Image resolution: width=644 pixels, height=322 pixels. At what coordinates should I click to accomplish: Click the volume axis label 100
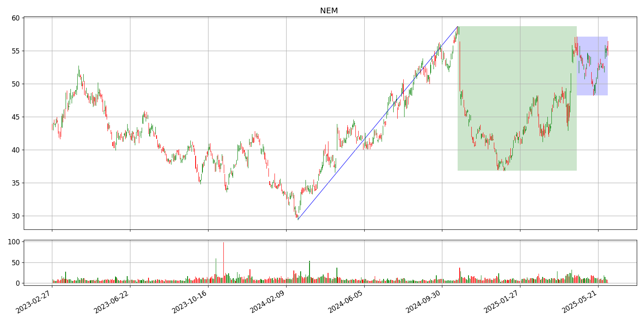click(x=14, y=242)
